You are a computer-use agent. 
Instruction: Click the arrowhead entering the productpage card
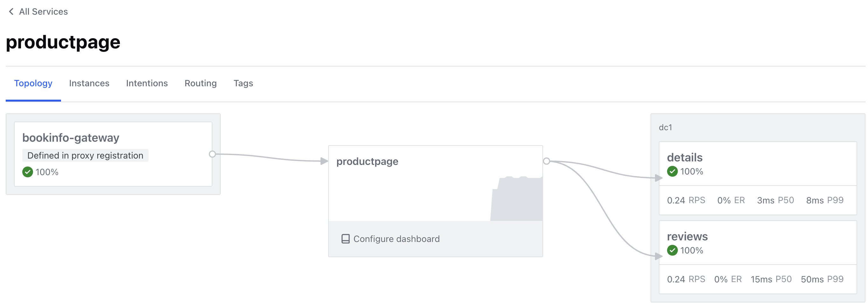(324, 161)
